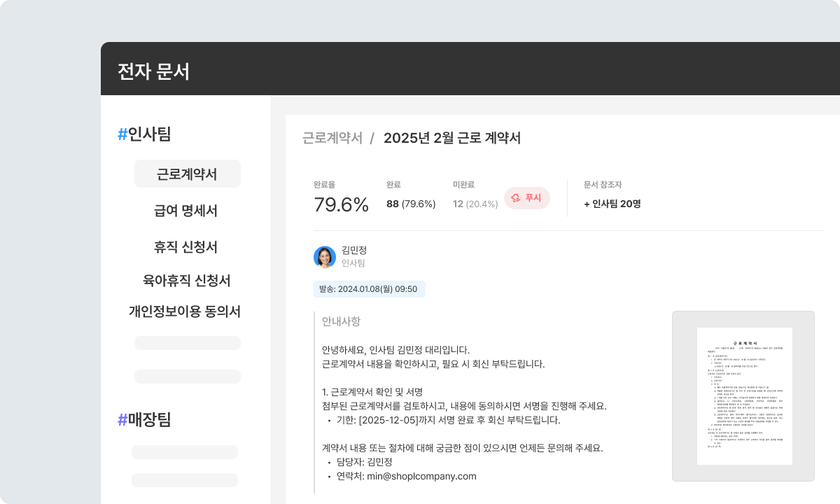Viewport: 840px width, 504px height.
Task: Click the 2025년 2월 근로 계약서 title
Action: 453,139
